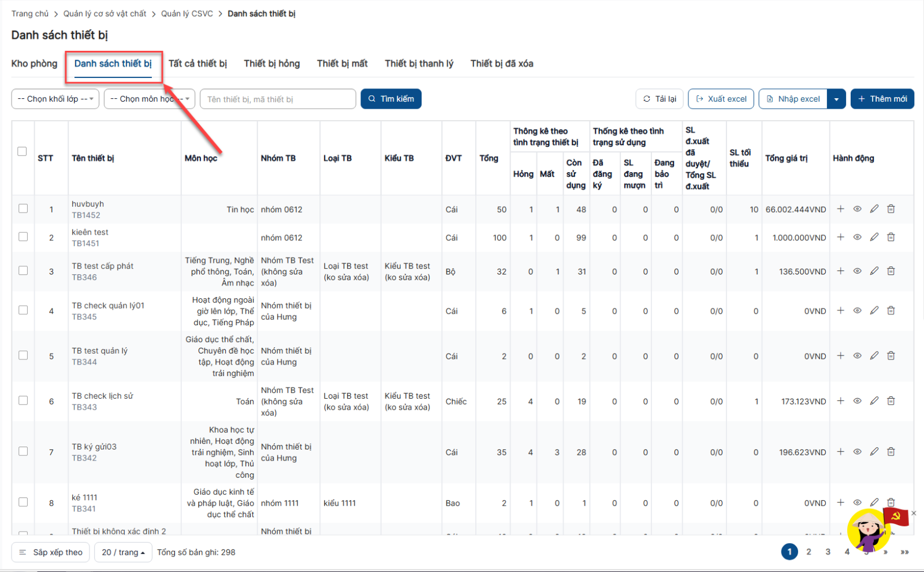Click plus icon in TB test quản lý row
The image size is (924, 572).
click(x=840, y=356)
